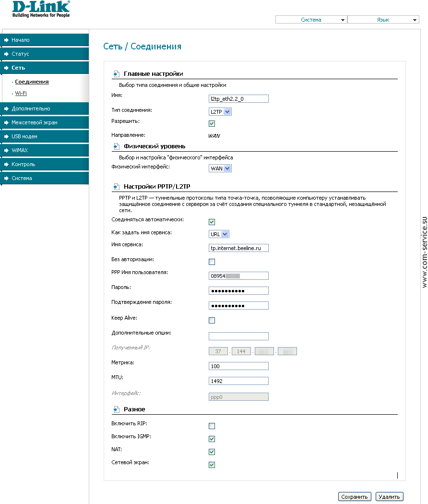
Task: Click the Пароль password field
Action: click(238, 290)
